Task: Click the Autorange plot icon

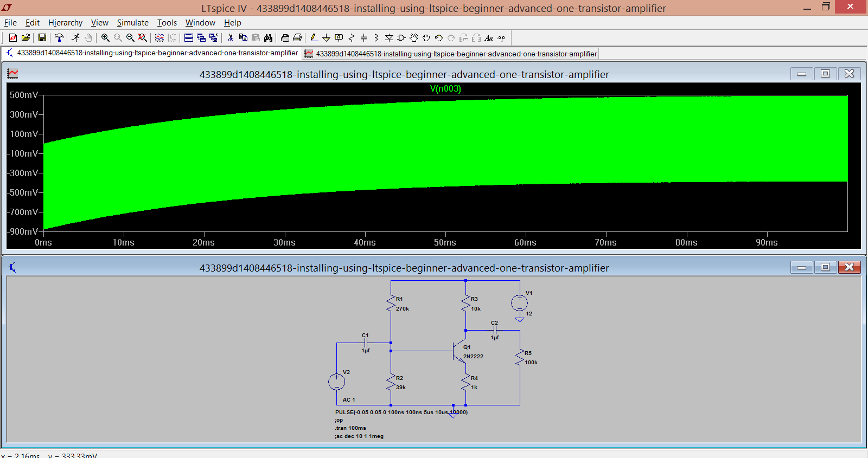Action: (x=159, y=38)
